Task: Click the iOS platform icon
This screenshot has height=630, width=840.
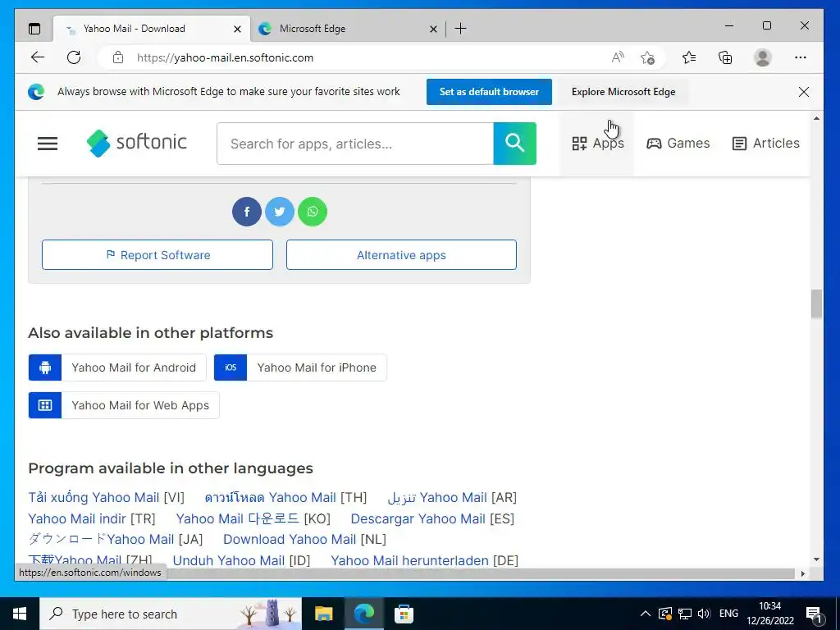Action: (231, 367)
